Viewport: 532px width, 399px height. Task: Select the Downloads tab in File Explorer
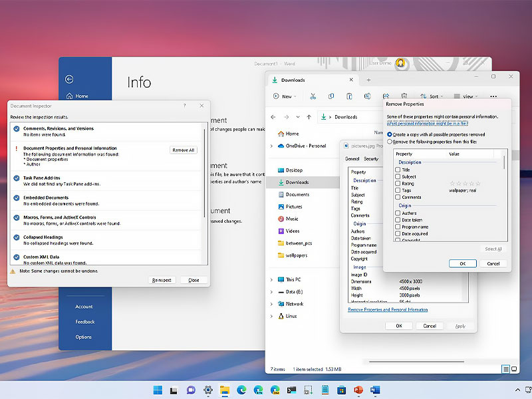pyautogui.click(x=312, y=80)
